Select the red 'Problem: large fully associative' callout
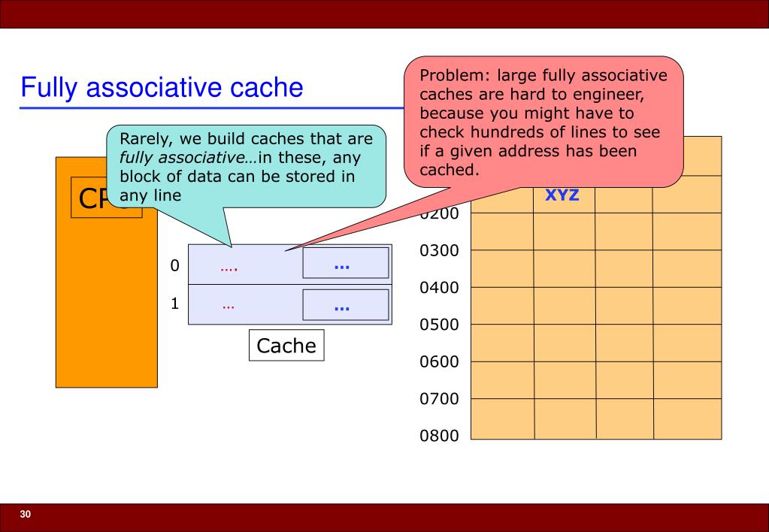This screenshot has height=532, width=769. 543,122
